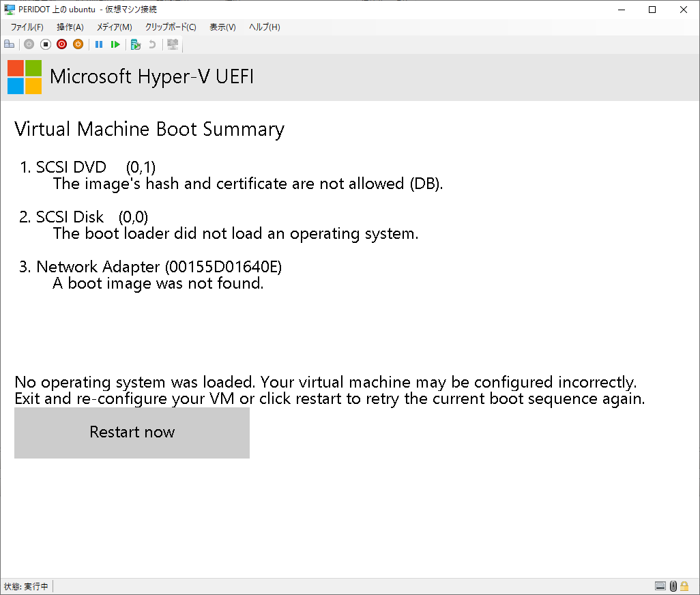
Task: Click the Virtual Machine Boot Summary heading
Action: click(x=149, y=129)
